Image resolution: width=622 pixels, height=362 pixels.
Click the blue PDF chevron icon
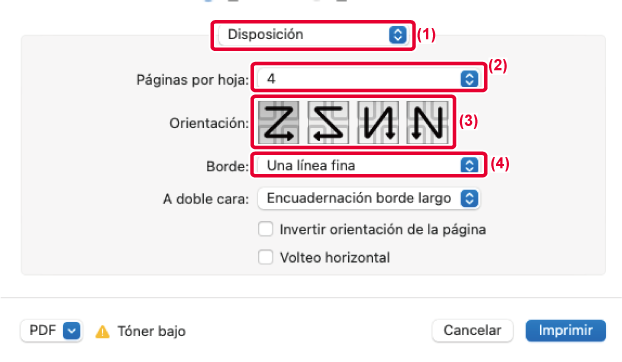[x=71, y=330]
